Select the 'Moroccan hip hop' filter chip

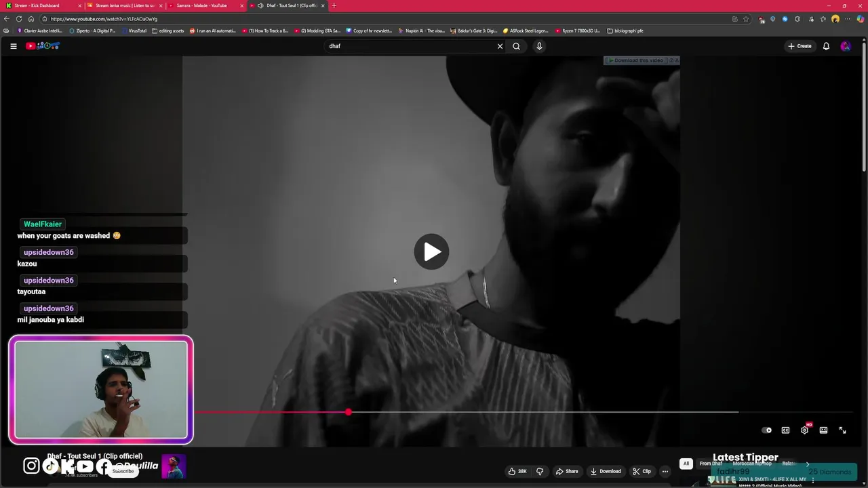coord(752,464)
